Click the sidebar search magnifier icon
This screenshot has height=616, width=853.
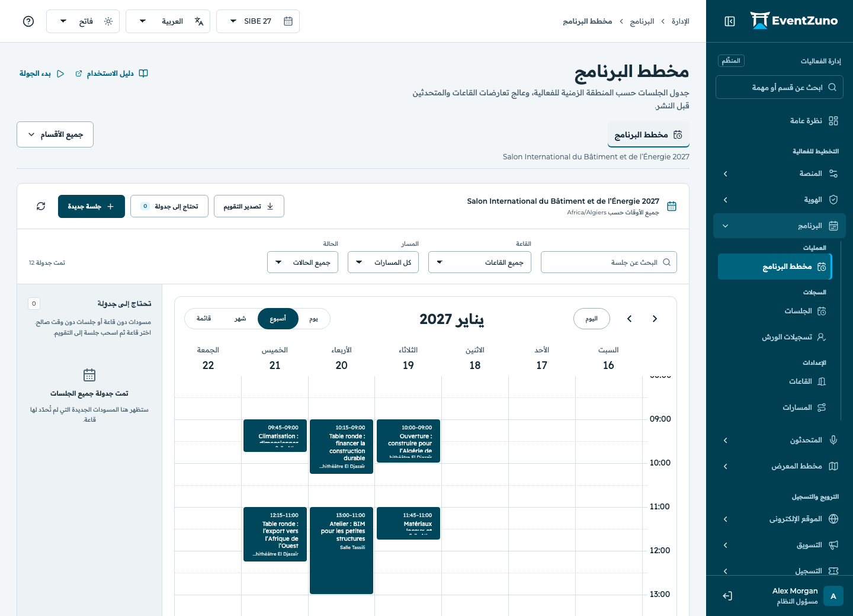point(832,87)
